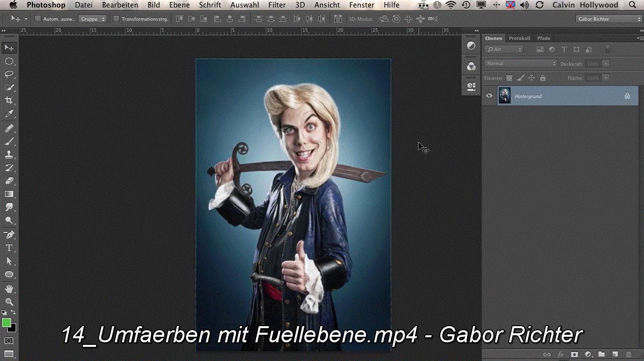Toggle smart object layer filter
644x361 pixels.
click(x=588, y=49)
